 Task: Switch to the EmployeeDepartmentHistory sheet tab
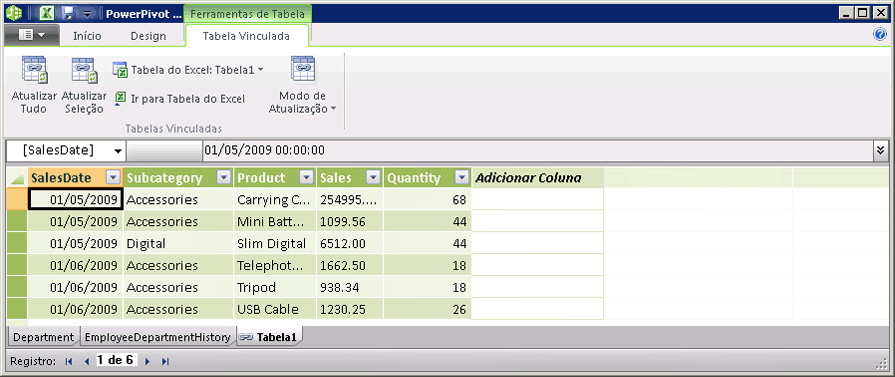pos(157,337)
